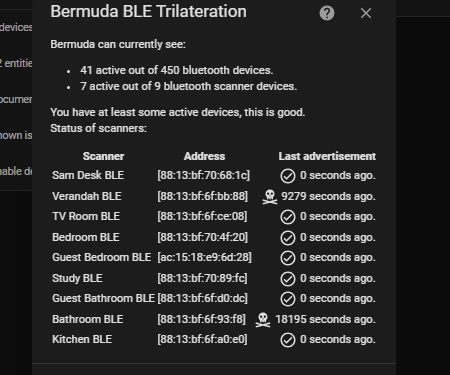Click the checkmark icon for Guest Bathroom BLE

[x=288, y=299]
